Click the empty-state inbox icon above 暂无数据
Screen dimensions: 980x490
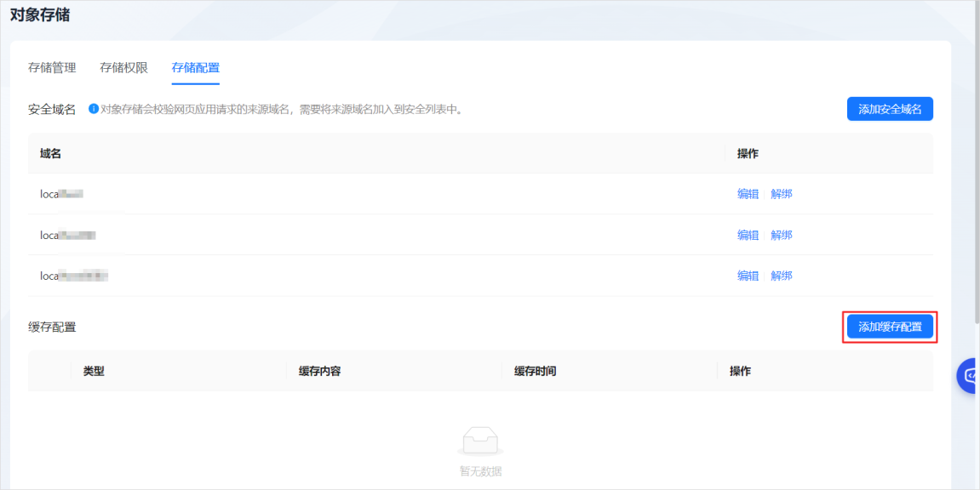coord(480,442)
